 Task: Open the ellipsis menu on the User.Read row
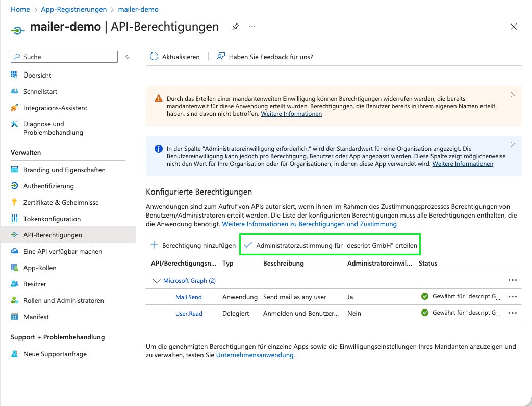512,313
